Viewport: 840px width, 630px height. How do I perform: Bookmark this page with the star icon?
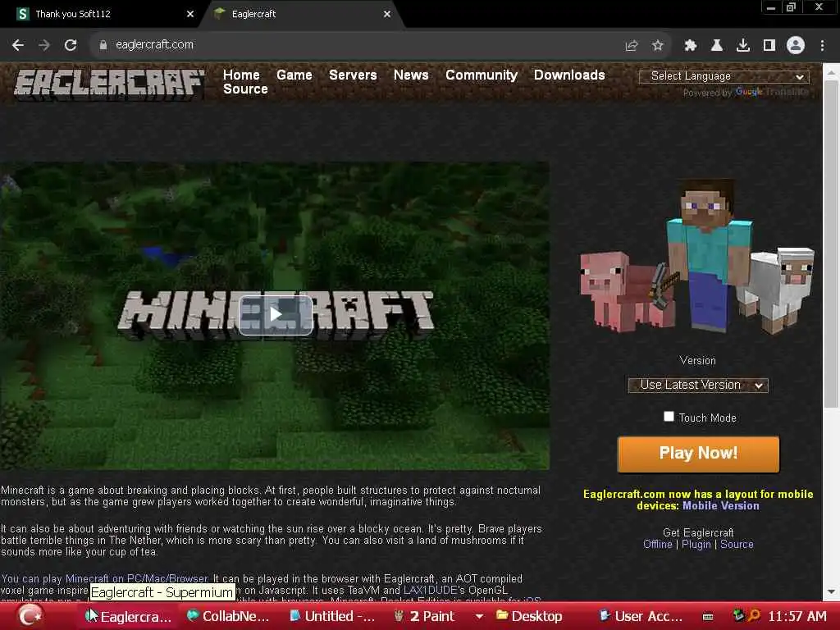pos(658,46)
